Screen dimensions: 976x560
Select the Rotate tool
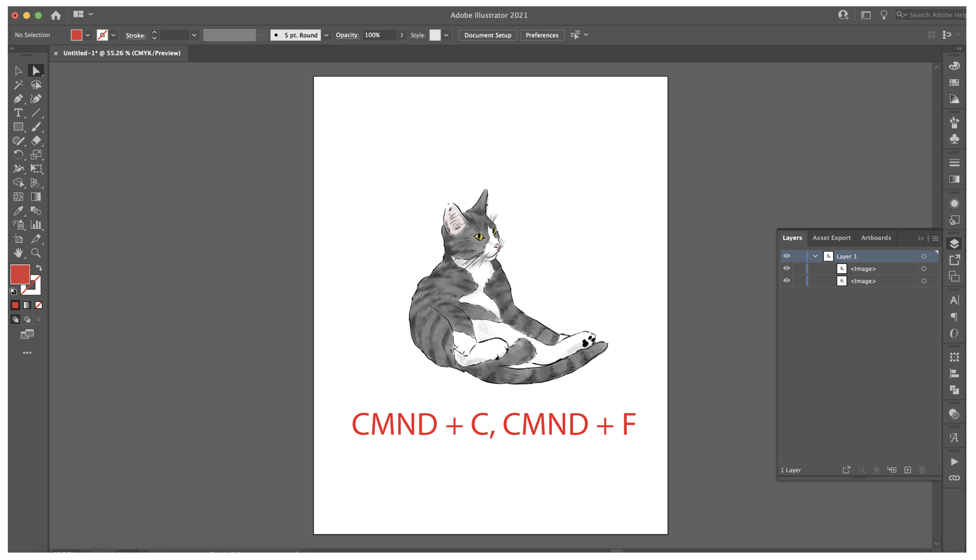(18, 155)
